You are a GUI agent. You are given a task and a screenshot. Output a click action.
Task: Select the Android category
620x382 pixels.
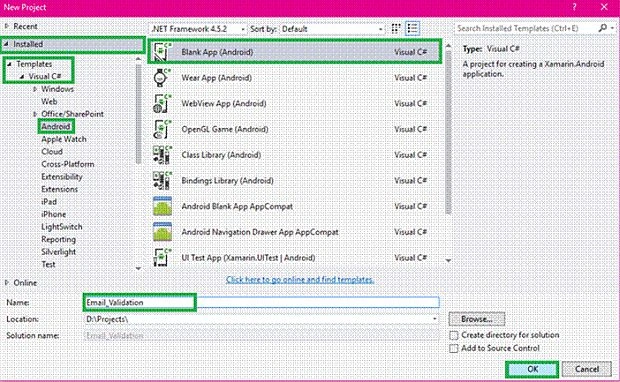pyautogui.click(x=56, y=127)
